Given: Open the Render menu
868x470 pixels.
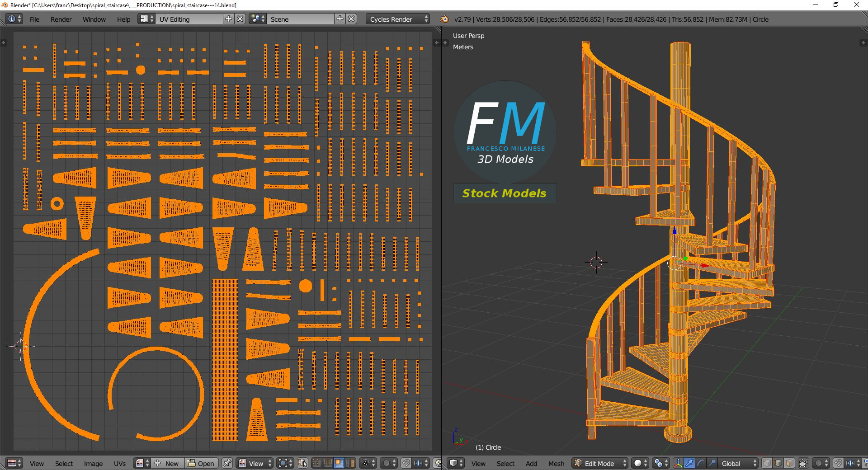Looking at the screenshot, I should [x=61, y=19].
